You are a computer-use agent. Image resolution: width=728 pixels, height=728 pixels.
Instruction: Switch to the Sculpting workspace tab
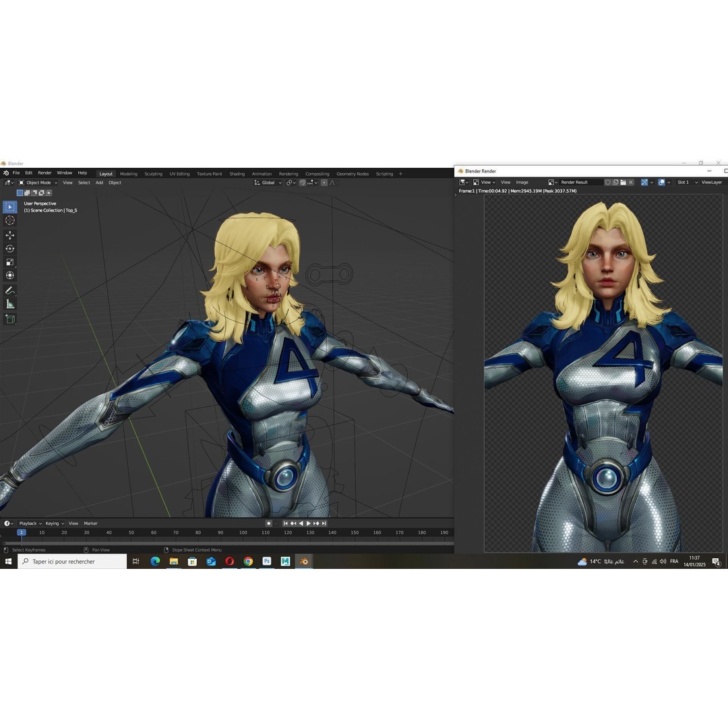coord(153,174)
